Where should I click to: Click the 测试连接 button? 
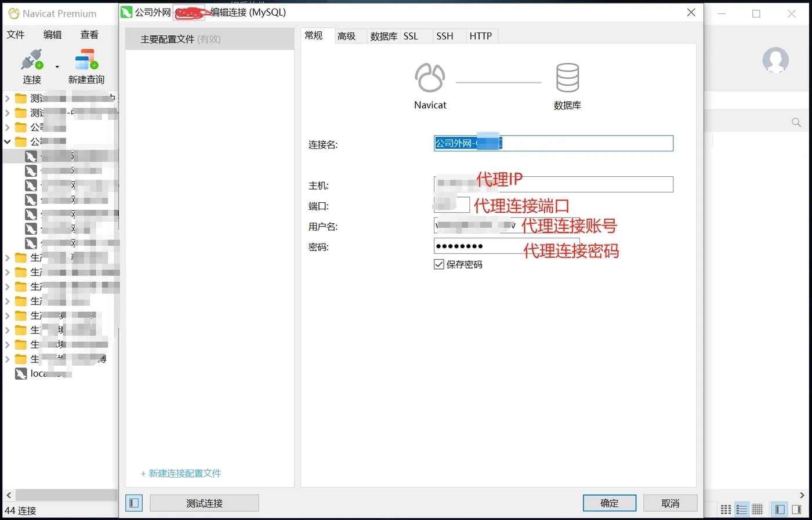pos(204,503)
